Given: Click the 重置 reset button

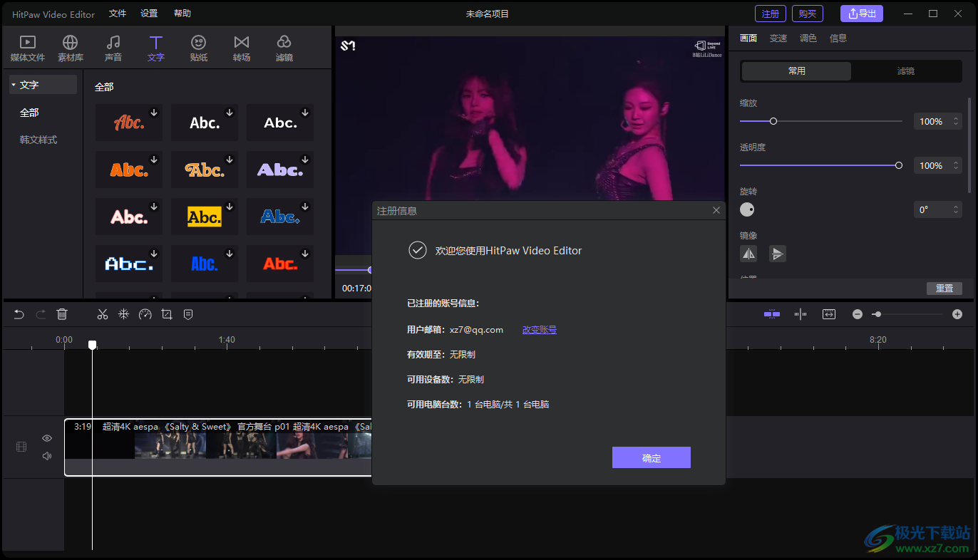Looking at the screenshot, I should (x=944, y=289).
